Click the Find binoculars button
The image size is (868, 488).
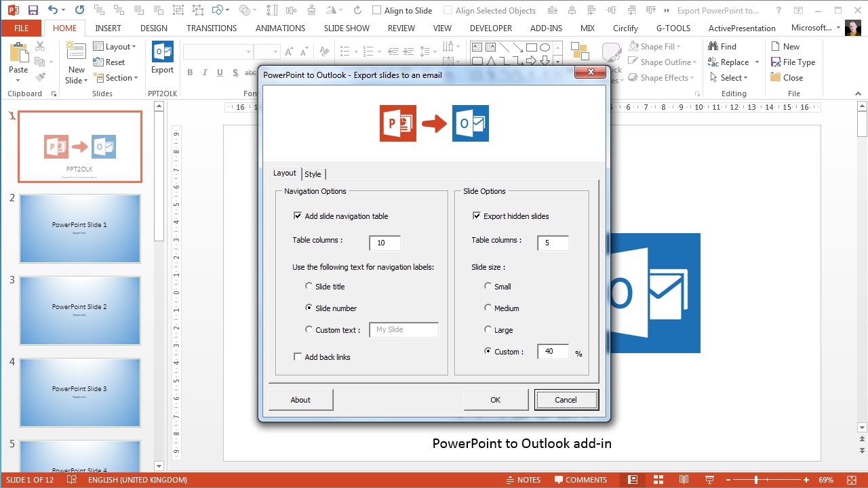coord(722,46)
